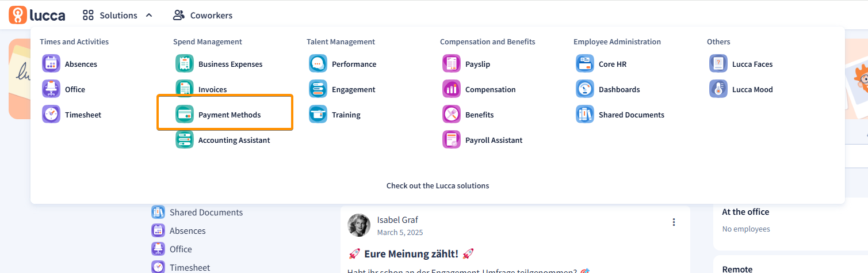Open the Performance solution icon

tap(318, 64)
